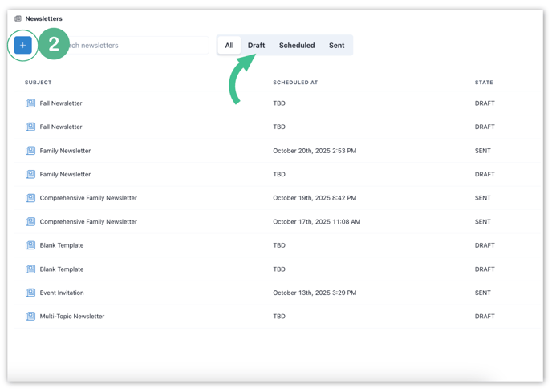Click the blue plus button to create newsletter
The image size is (552, 392).
tap(23, 46)
